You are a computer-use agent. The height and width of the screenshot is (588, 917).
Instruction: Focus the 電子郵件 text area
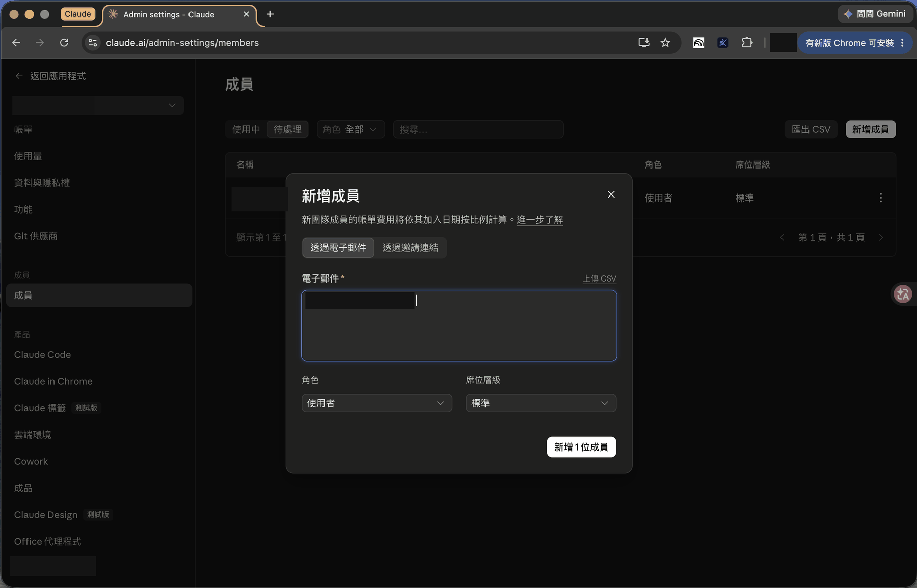[459, 326]
